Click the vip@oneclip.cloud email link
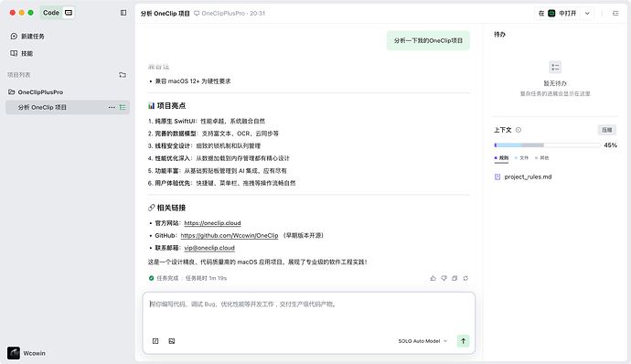The height and width of the screenshot is (364, 631). coord(209,248)
